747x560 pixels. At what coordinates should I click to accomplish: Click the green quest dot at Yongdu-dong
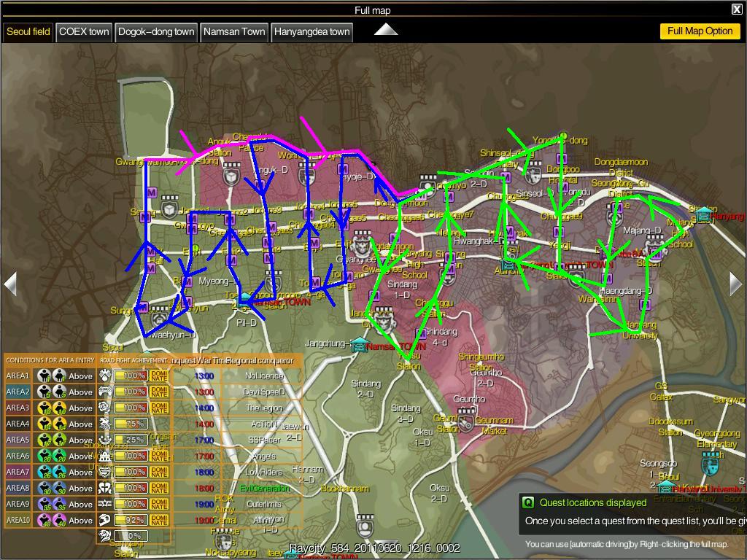pos(563,136)
